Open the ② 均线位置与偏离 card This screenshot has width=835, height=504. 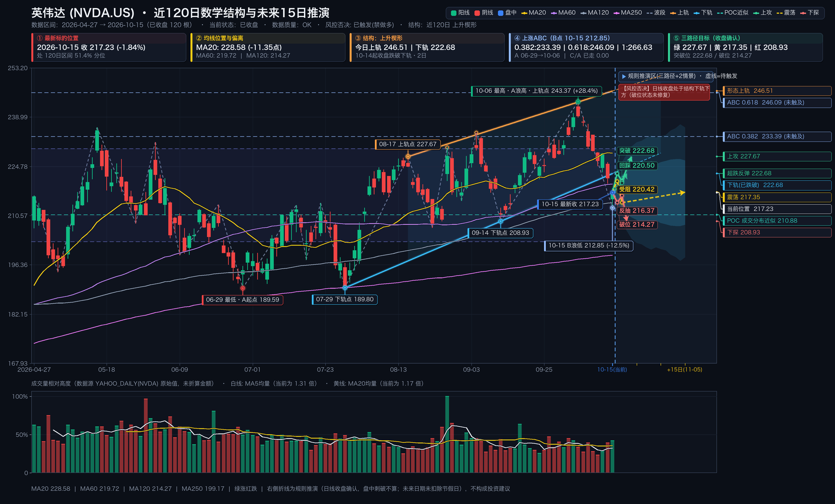click(x=268, y=47)
